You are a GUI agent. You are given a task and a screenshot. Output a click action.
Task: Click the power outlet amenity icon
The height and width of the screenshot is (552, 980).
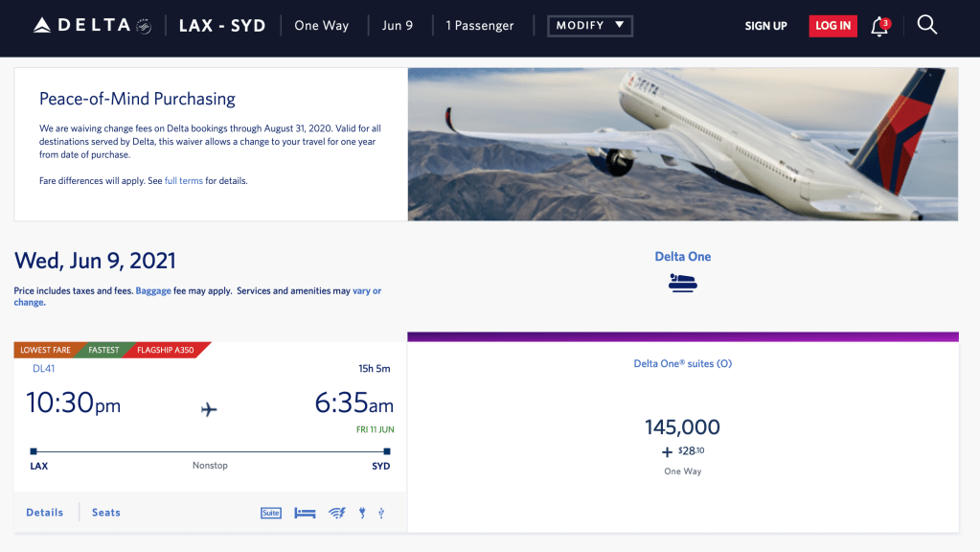pos(362,513)
